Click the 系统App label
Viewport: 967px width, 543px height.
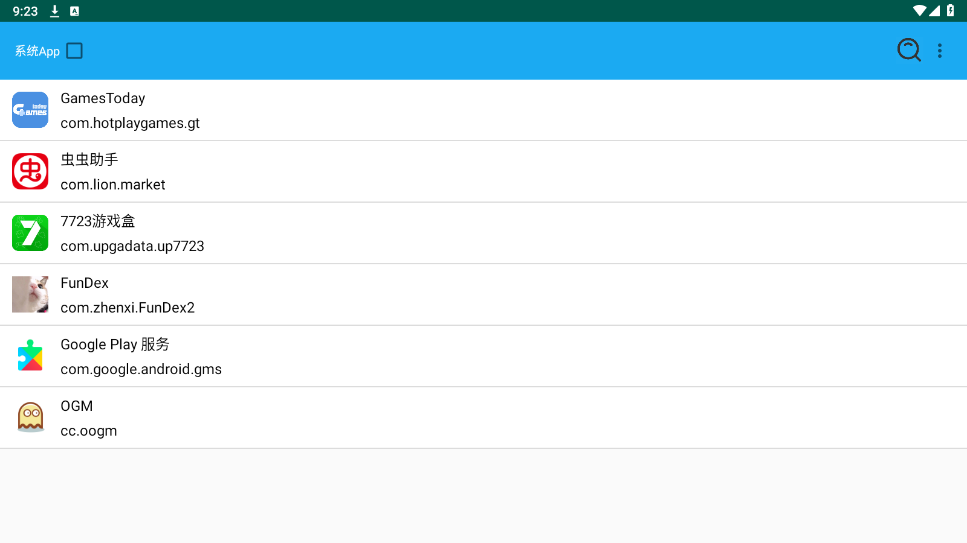[37, 51]
